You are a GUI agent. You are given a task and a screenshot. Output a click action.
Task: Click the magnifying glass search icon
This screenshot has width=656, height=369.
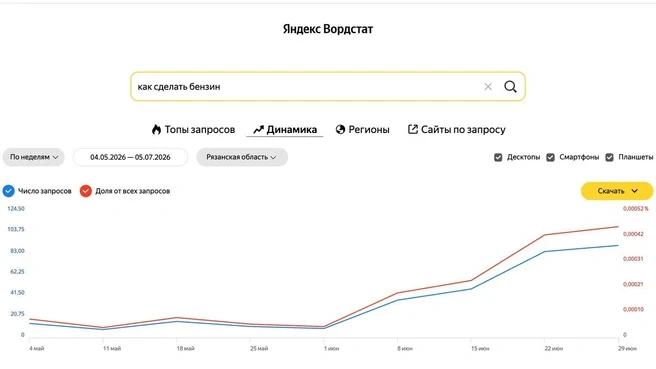(x=510, y=87)
